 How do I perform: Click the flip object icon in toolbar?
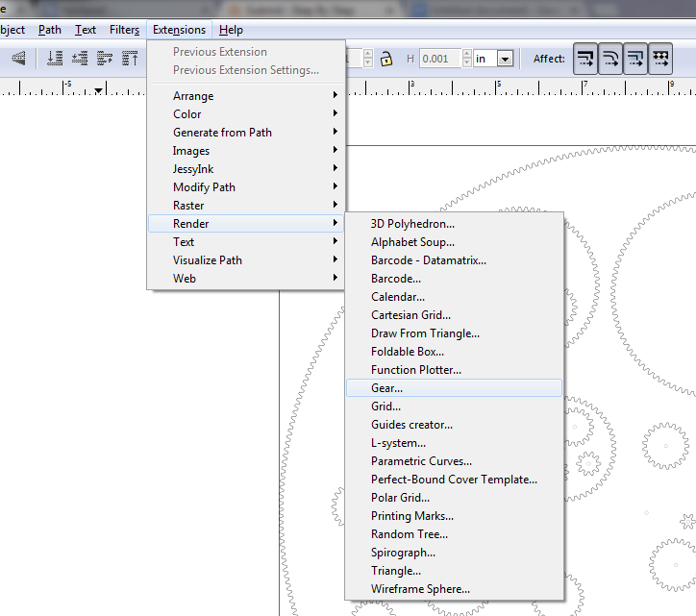pyautogui.click(x=18, y=58)
